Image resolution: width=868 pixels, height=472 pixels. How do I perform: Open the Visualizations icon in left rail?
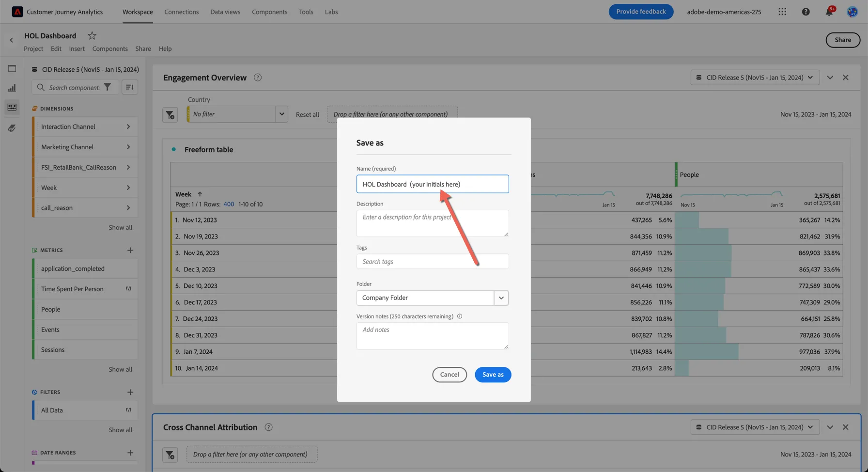click(12, 88)
